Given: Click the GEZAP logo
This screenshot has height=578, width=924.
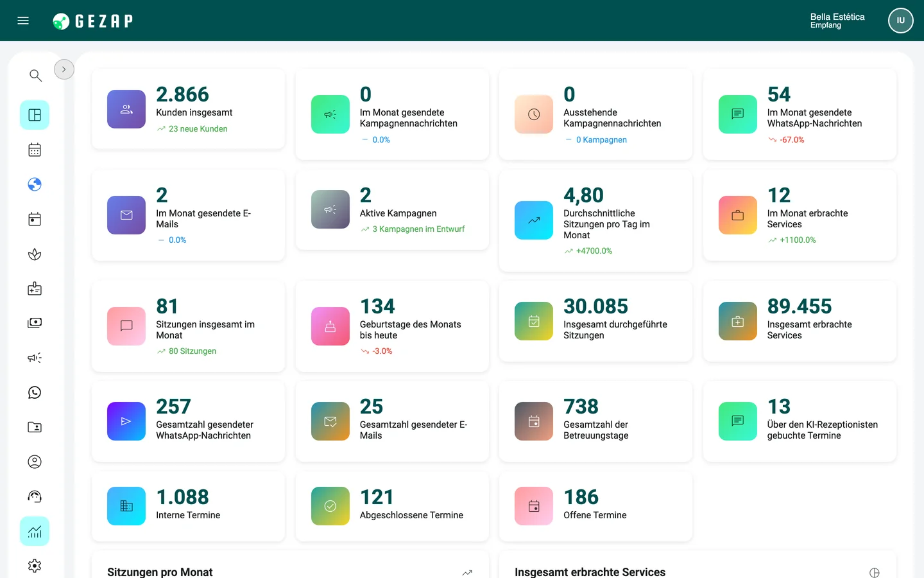Looking at the screenshot, I should click(x=93, y=21).
